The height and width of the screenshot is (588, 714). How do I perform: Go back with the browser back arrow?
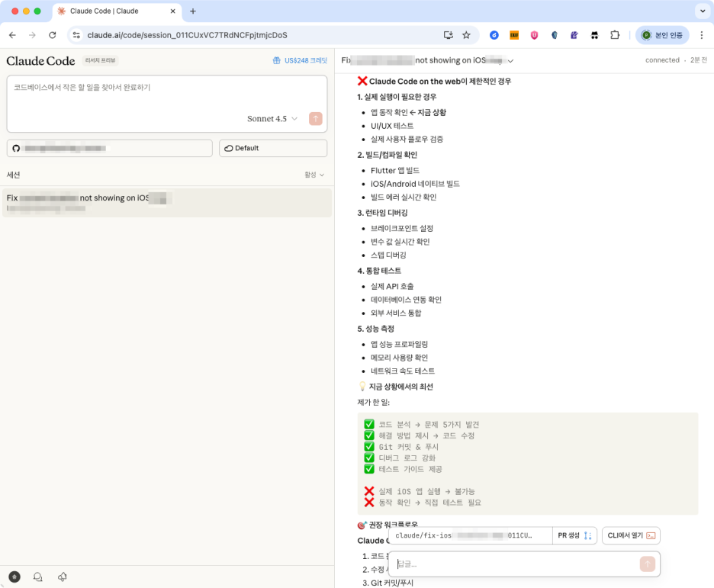point(12,35)
